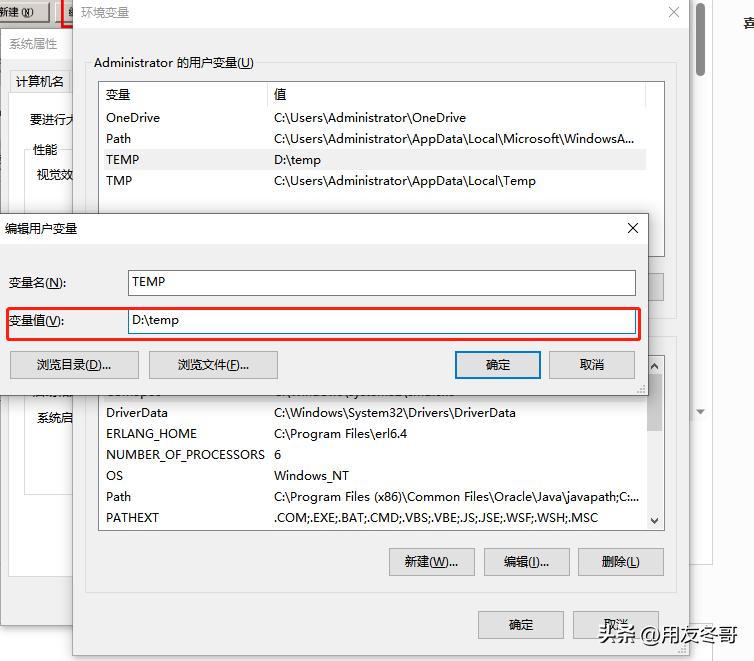
Task: Click the C:\Program Files\erl6.4 value cell
Action: click(340, 434)
